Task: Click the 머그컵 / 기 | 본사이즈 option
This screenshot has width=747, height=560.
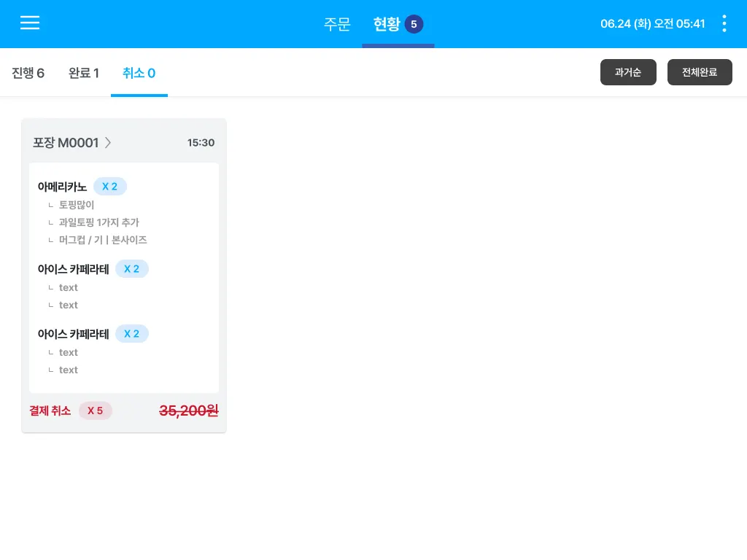Action: pyautogui.click(x=102, y=240)
